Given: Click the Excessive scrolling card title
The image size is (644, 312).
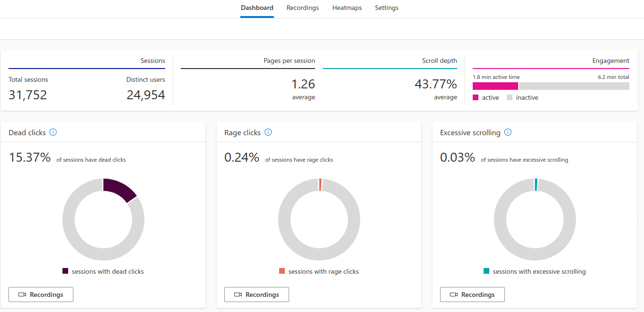Looking at the screenshot, I should tap(470, 133).
